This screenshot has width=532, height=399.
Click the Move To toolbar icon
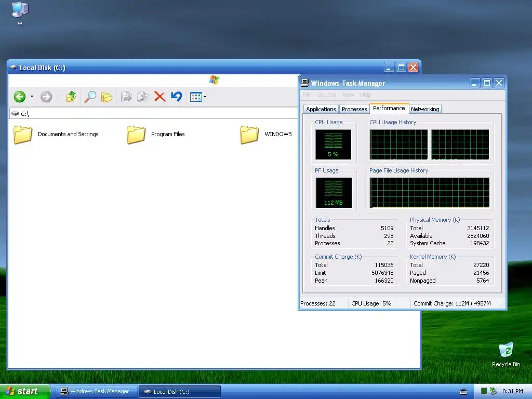coord(126,97)
